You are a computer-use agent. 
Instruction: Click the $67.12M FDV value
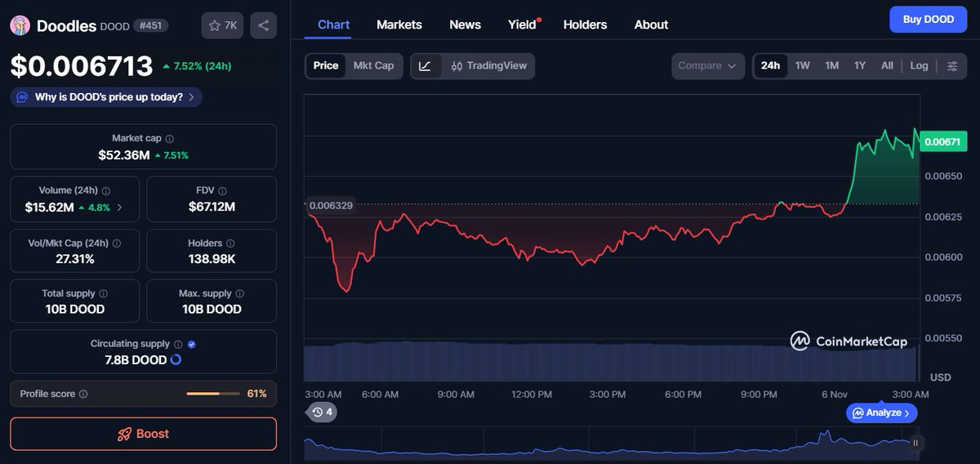tap(212, 207)
